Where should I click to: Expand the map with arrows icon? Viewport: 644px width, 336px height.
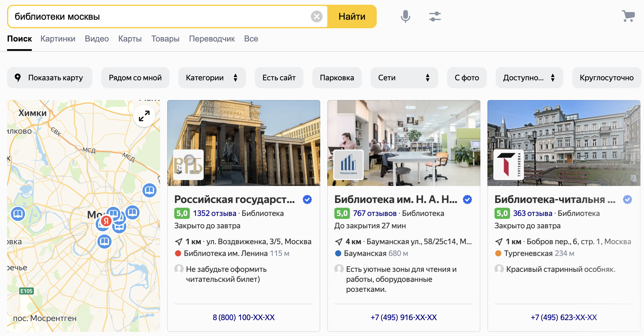coord(144,116)
